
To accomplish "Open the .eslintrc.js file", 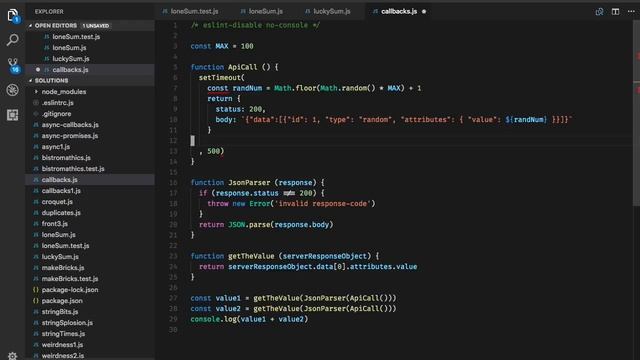I will click(58, 103).
